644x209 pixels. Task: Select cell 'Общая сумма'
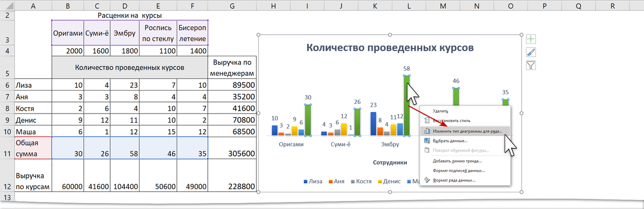33,148
